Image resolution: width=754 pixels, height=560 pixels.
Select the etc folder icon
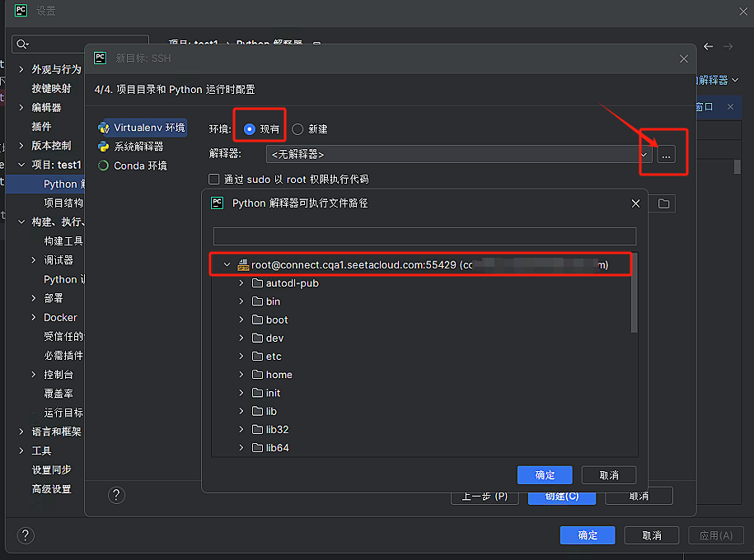(258, 356)
